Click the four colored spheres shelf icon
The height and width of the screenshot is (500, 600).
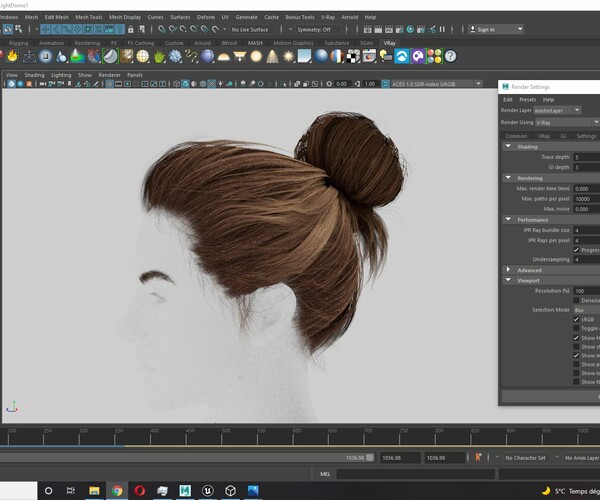click(434, 56)
